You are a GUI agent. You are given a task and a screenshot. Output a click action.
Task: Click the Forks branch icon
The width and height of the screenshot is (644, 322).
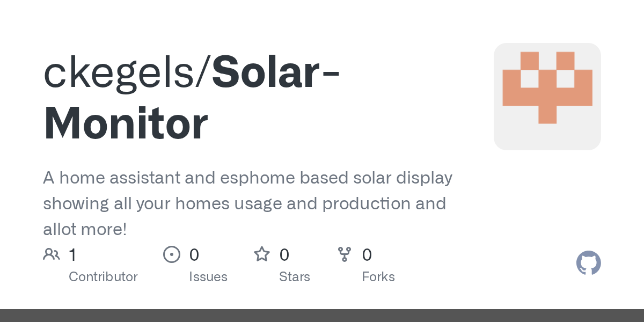[344, 254]
